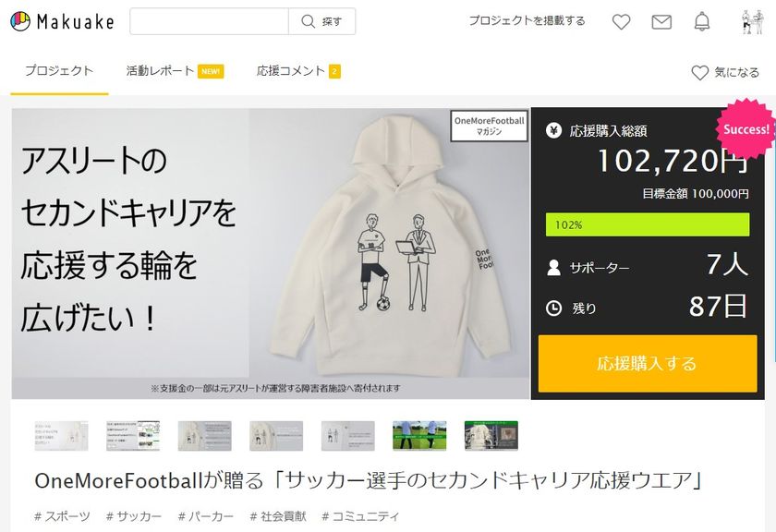Click the magnifying glass search icon
The width and height of the screenshot is (776, 532).
pos(305,21)
